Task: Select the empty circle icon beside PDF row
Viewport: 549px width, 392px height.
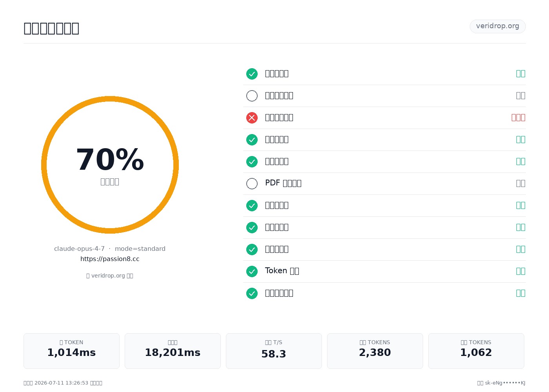Action: pyautogui.click(x=252, y=183)
